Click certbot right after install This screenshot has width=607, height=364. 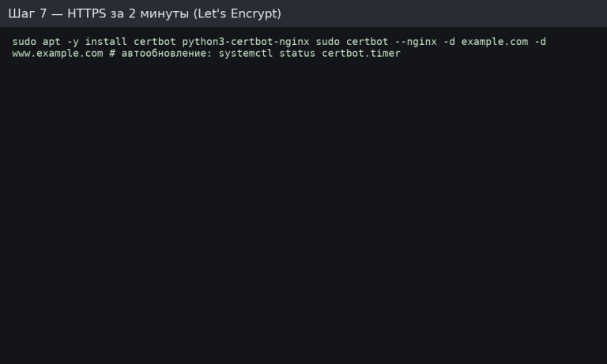click(x=154, y=41)
